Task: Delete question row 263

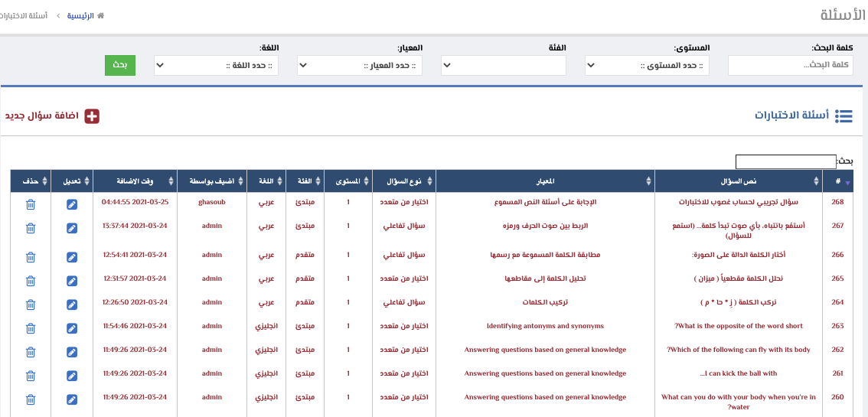Action: click(x=31, y=328)
